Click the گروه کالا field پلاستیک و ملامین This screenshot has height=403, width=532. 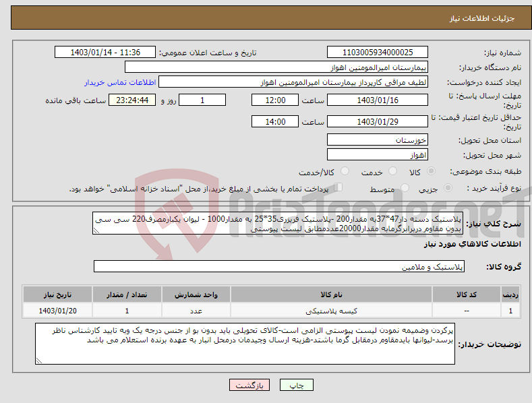point(279,267)
